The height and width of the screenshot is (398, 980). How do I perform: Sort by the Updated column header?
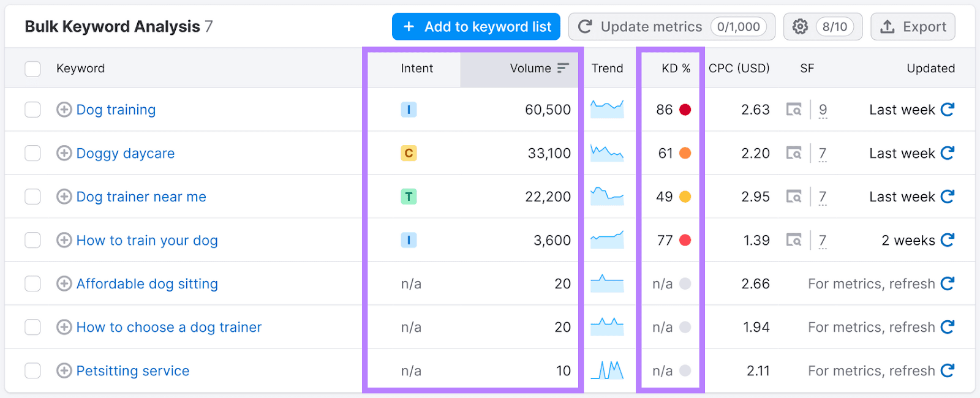pos(930,69)
